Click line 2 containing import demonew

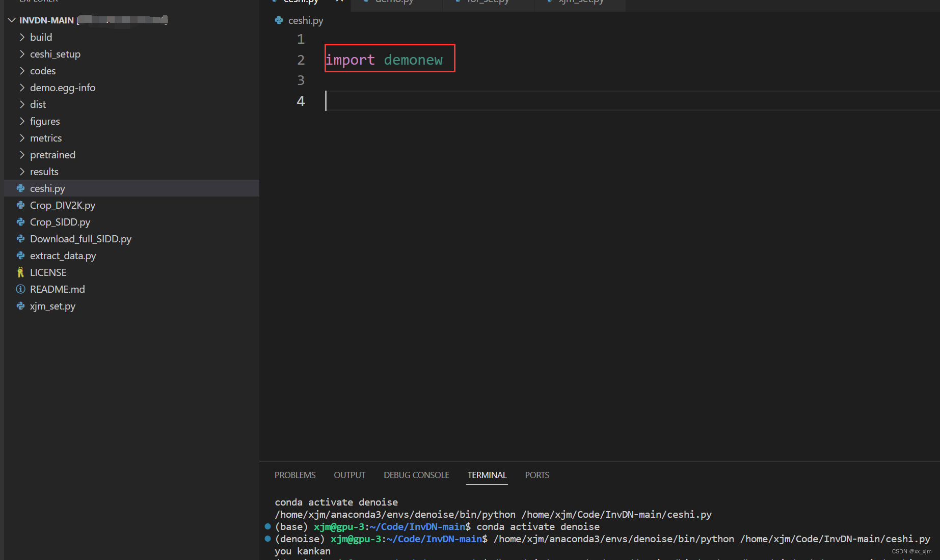[389, 59]
